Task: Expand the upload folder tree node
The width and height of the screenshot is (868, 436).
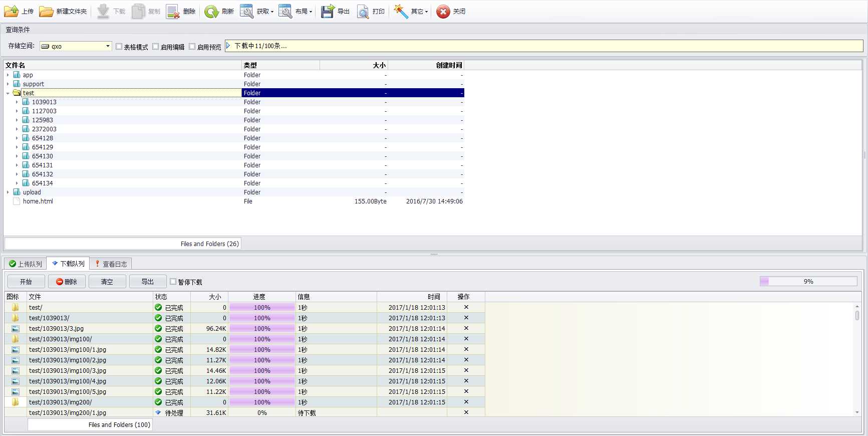Action: click(x=8, y=192)
